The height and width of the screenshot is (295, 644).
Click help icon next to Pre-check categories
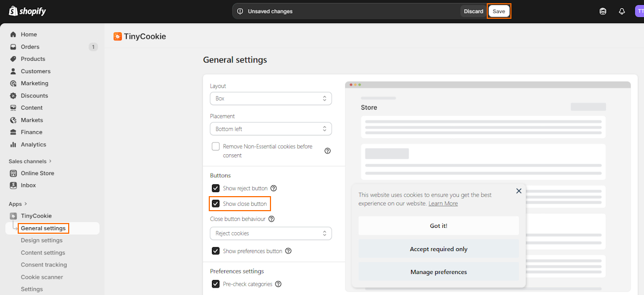click(x=279, y=284)
